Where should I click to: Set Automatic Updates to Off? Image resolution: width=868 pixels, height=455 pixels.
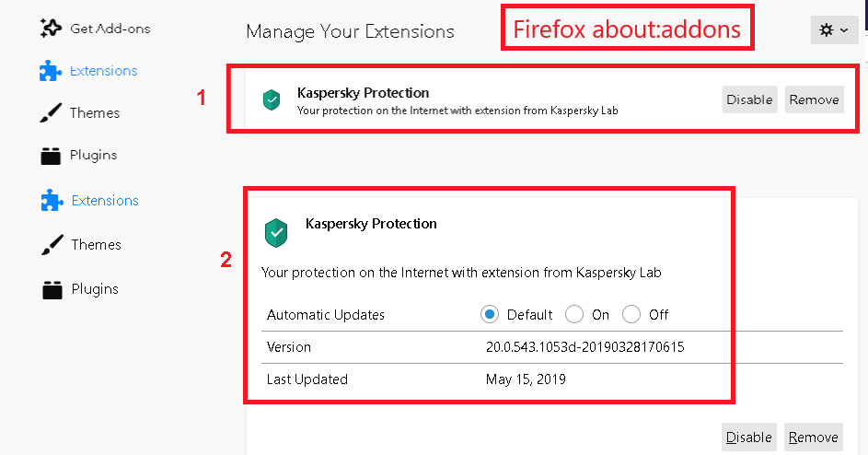click(x=631, y=315)
